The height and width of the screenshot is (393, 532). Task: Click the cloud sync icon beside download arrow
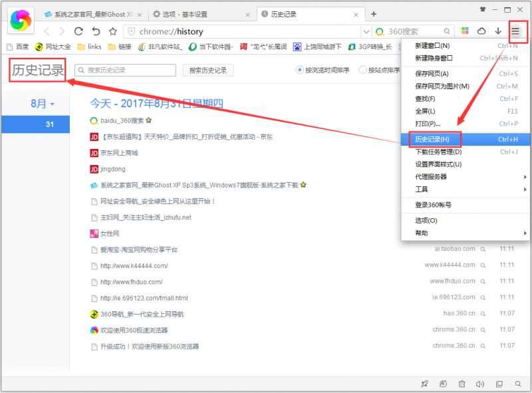coord(482,31)
